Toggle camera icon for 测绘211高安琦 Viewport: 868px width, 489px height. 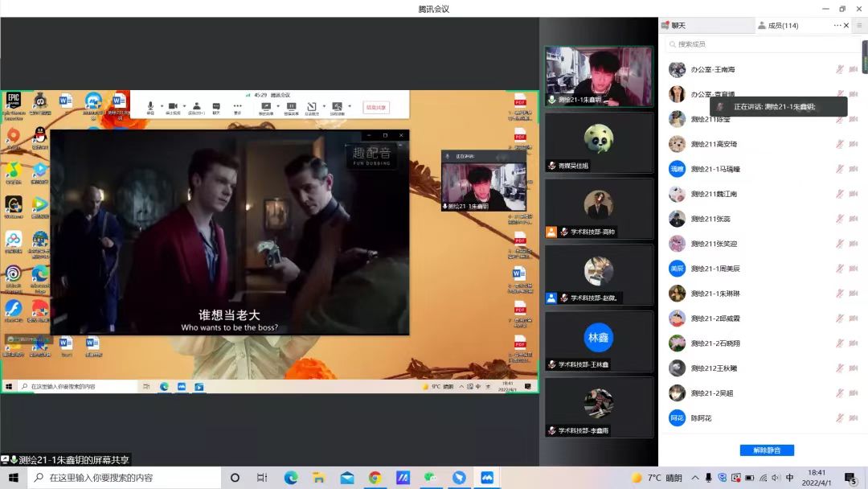click(x=854, y=144)
